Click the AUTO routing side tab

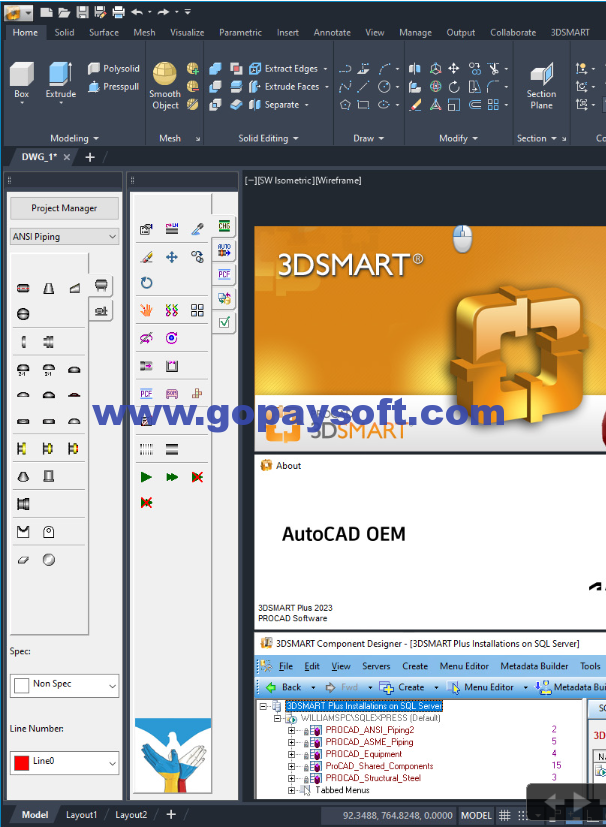[x=224, y=249]
